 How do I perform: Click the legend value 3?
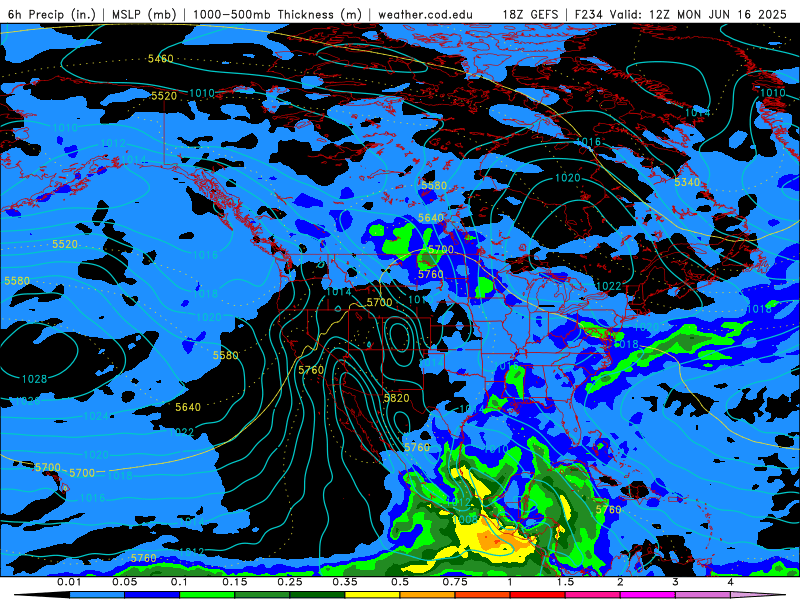(675, 582)
